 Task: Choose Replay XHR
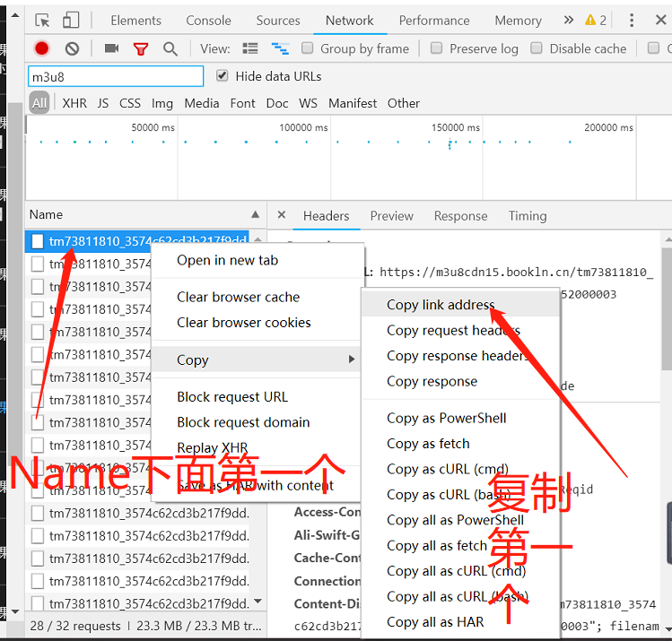click(x=258, y=447)
